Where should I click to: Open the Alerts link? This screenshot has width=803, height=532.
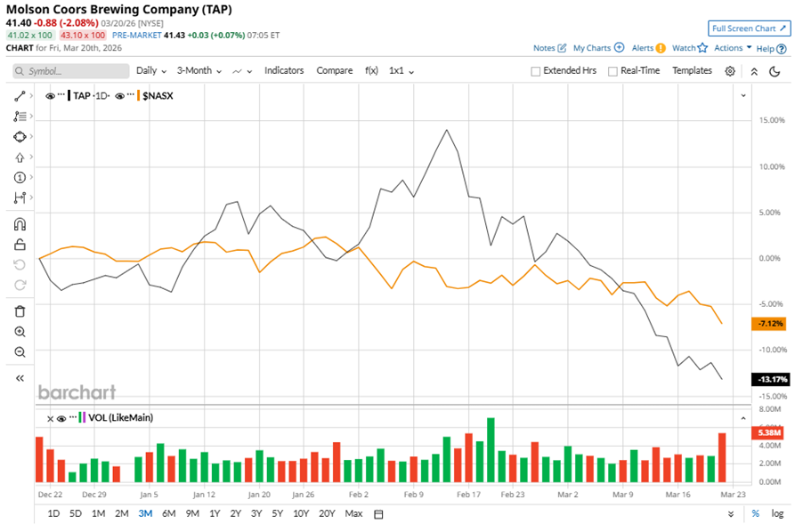[x=648, y=47]
